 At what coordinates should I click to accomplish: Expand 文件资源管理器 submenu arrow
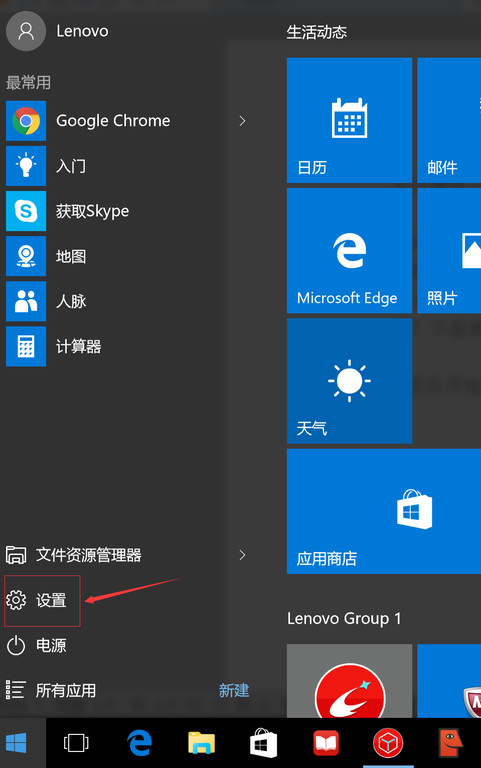click(x=242, y=555)
